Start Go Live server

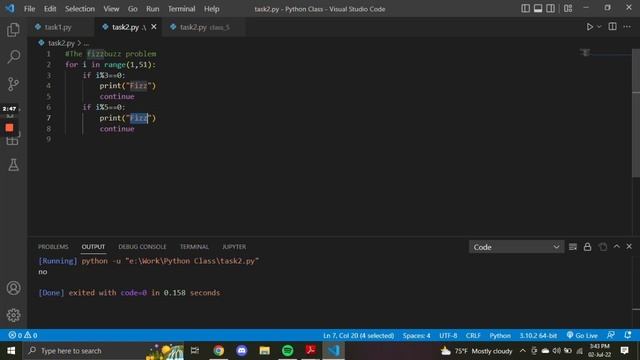point(582,336)
